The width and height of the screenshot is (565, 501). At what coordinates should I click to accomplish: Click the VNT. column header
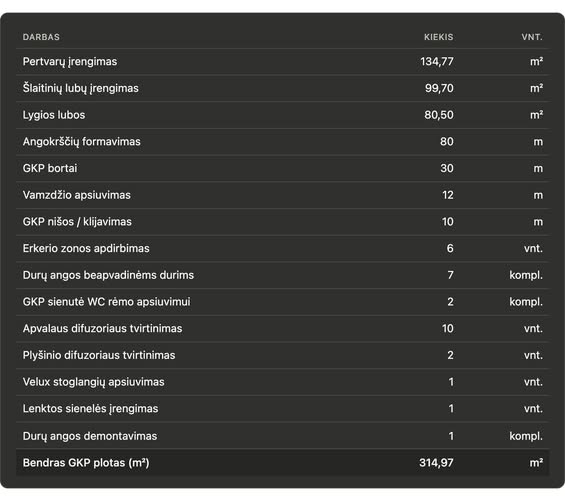pyautogui.click(x=532, y=37)
